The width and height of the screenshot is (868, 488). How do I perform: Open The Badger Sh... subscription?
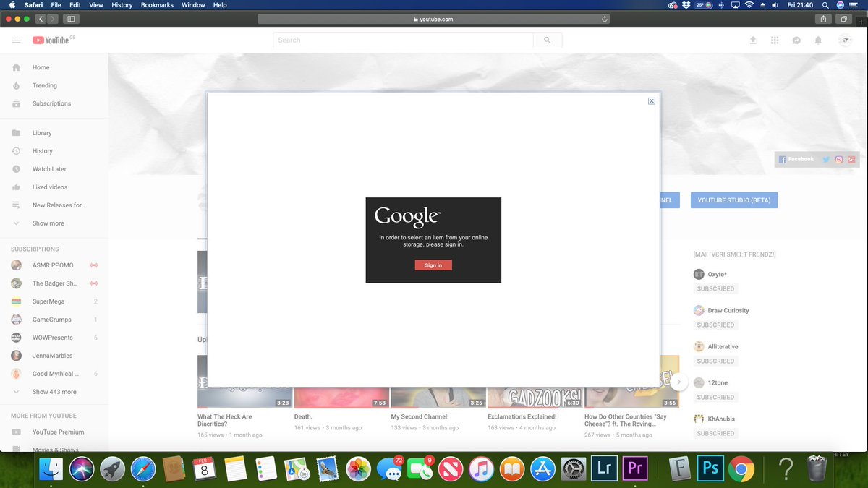54,283
